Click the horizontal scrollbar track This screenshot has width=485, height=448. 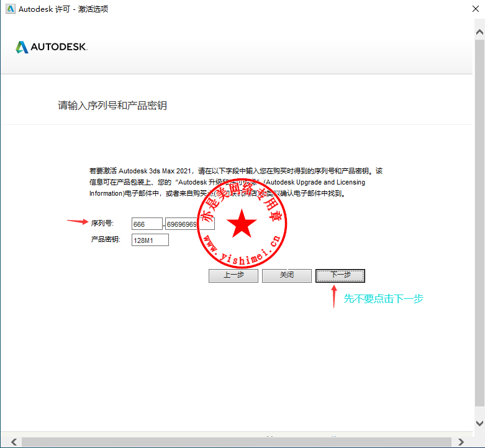point(237,442)
